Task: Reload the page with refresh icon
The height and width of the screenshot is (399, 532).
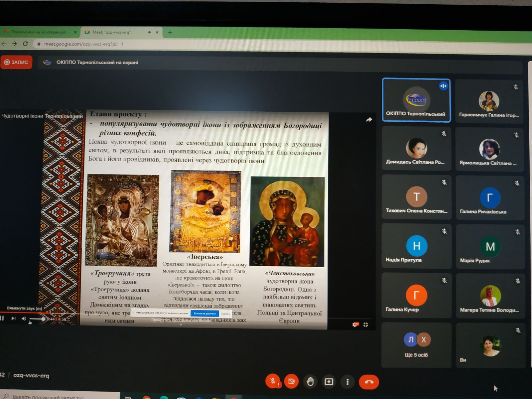Action: [25, 44]
